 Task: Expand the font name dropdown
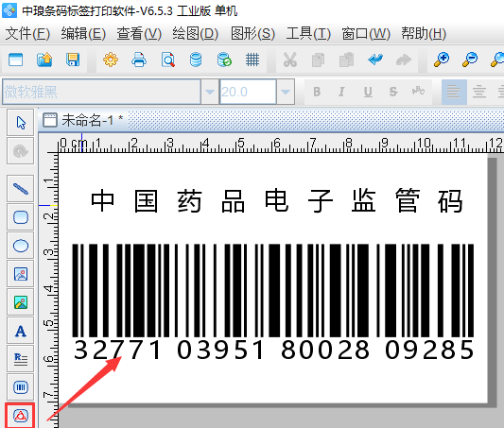click(210, 92)
